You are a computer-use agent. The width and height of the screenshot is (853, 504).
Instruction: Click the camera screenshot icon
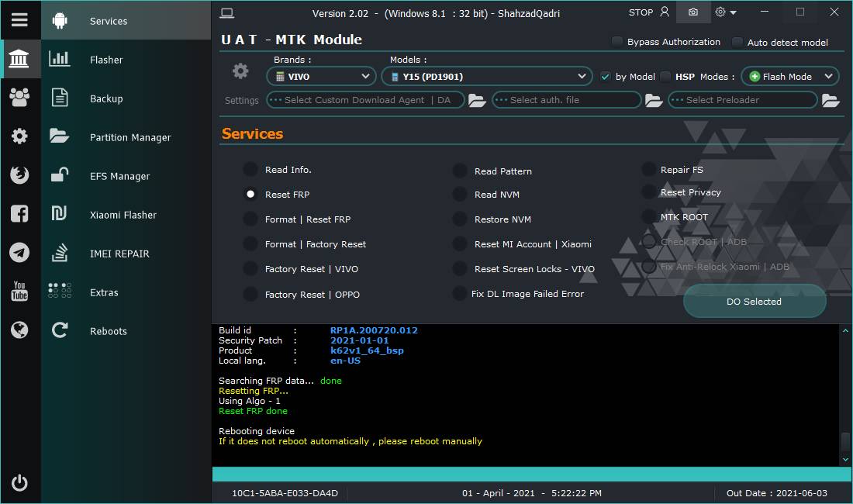click(x=693, y=12)
